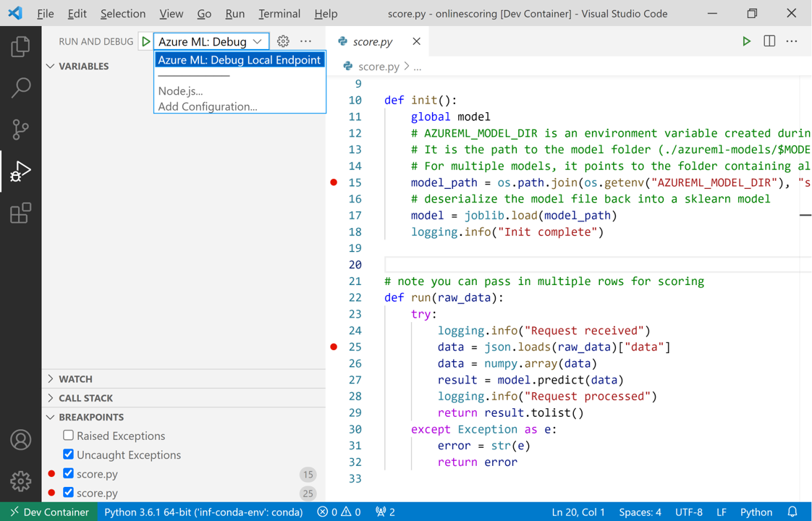This screenshot has width=812, height=521.
Task: Open the Extensions view icon
Action: pyautogui.click(x=20, y=213)
